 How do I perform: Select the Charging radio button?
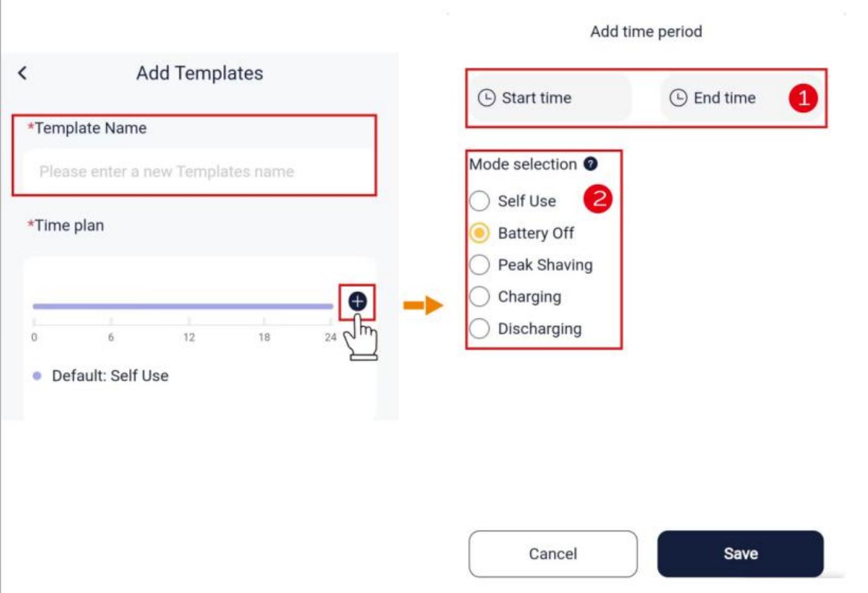479,296
